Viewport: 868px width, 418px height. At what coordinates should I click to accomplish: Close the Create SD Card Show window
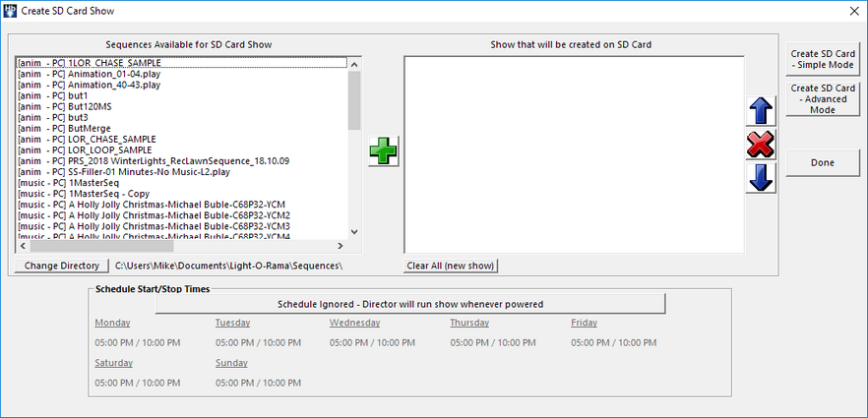[x=851, y=11]
